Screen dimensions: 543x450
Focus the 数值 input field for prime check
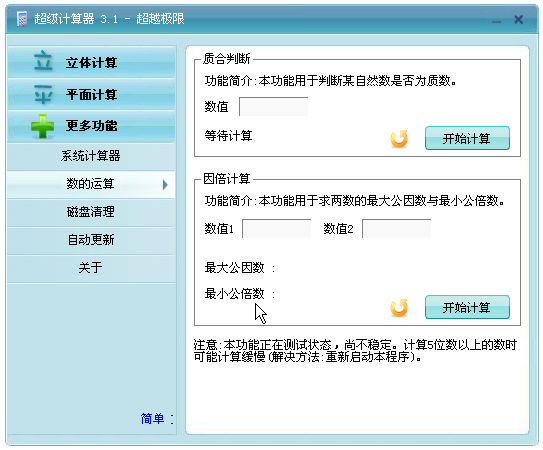point(274,107)
